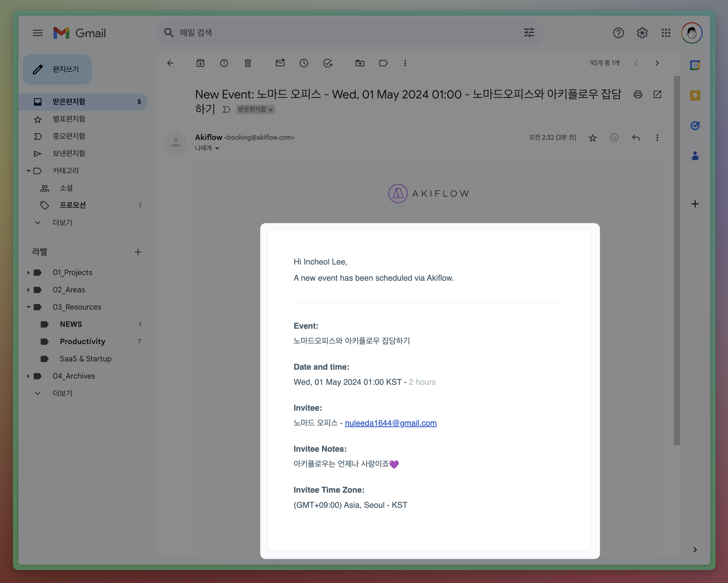Archive this email

(200, 63)
